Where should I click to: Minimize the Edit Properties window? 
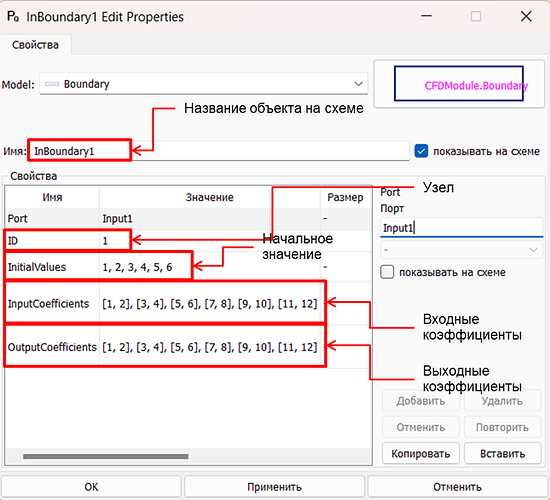[x=426, y=16]
